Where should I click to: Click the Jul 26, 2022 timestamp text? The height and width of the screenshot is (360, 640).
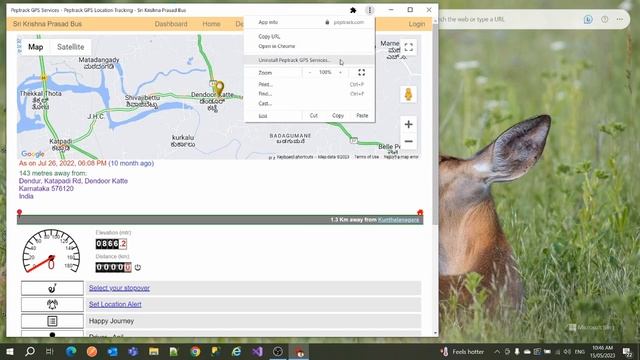62,163
